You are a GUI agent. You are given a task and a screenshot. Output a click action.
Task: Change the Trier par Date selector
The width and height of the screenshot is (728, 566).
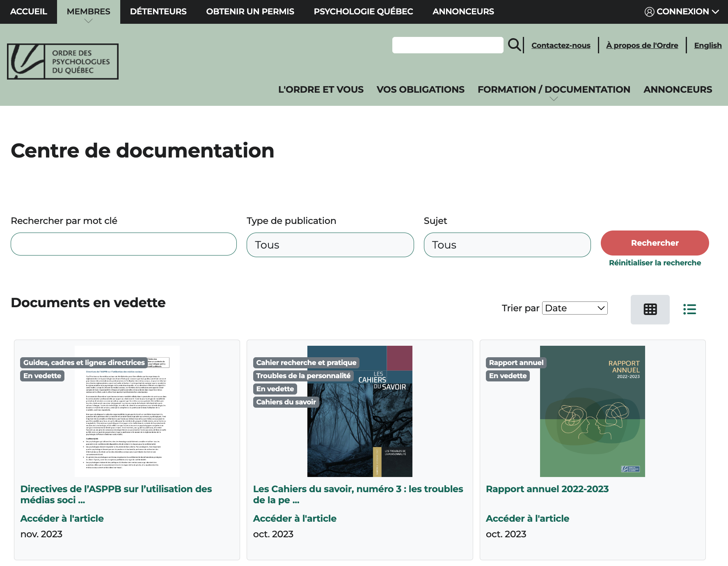point(575,308)
